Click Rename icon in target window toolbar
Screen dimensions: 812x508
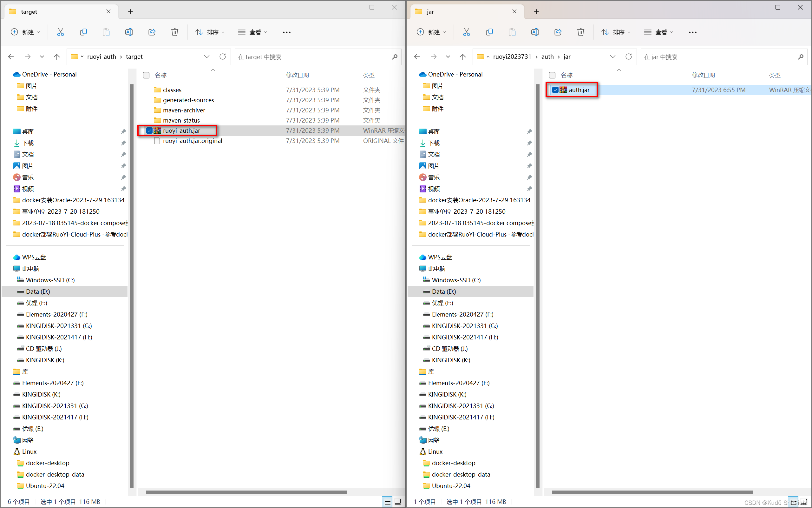(x=129, y=32)
